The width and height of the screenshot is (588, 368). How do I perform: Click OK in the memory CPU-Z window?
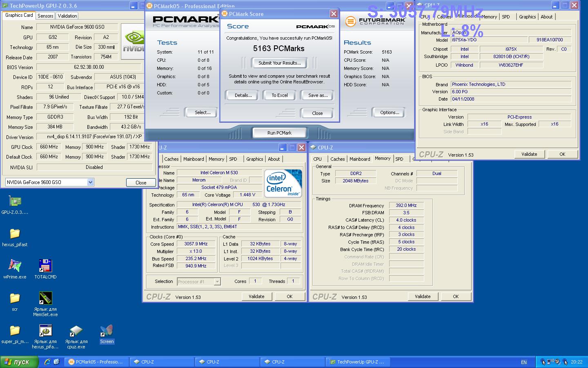click(x=456, y=296)
